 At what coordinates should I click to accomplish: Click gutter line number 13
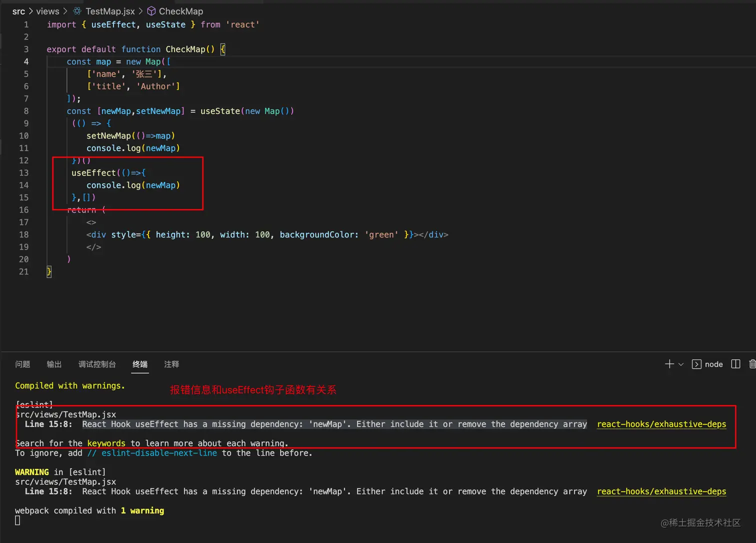(x=23, y=173)
